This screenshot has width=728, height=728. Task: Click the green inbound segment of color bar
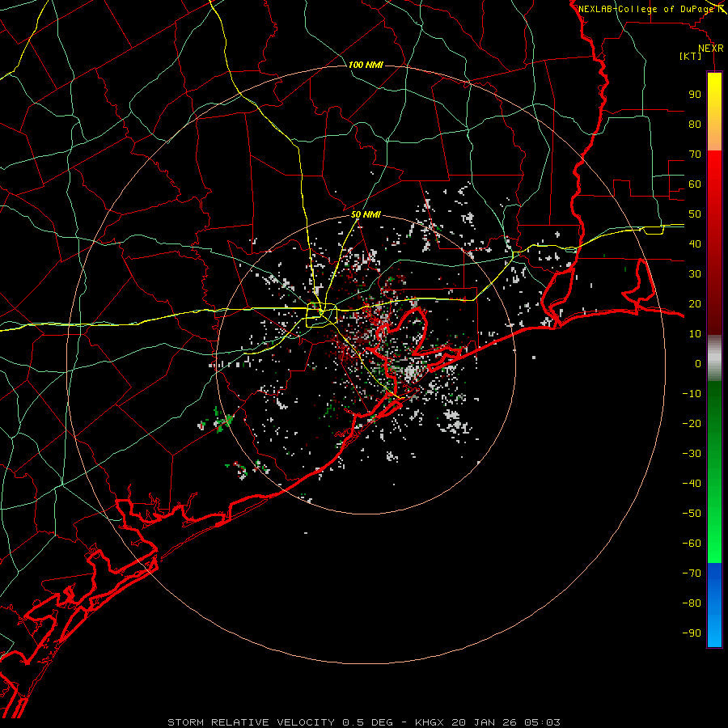[714, 472]
